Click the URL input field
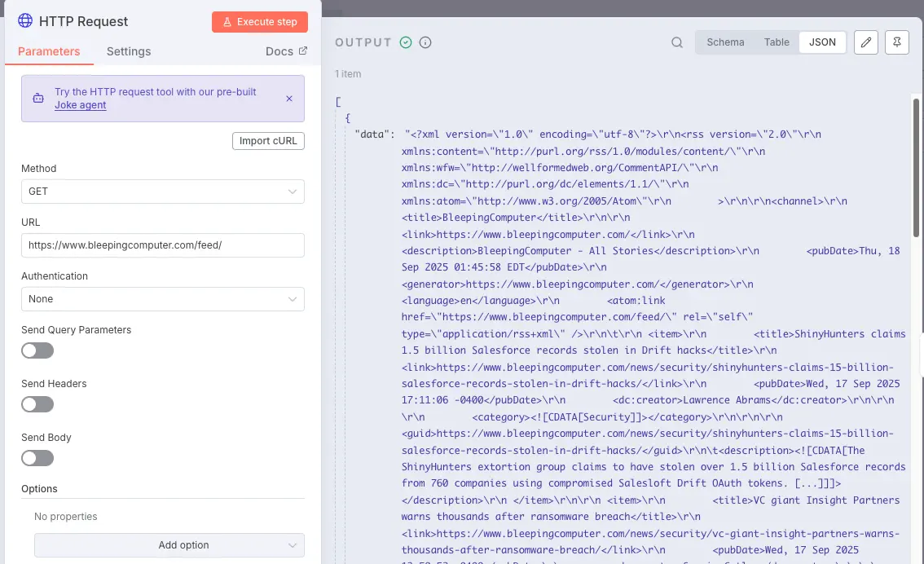This screenshot has width=924, height=564. 162,245
